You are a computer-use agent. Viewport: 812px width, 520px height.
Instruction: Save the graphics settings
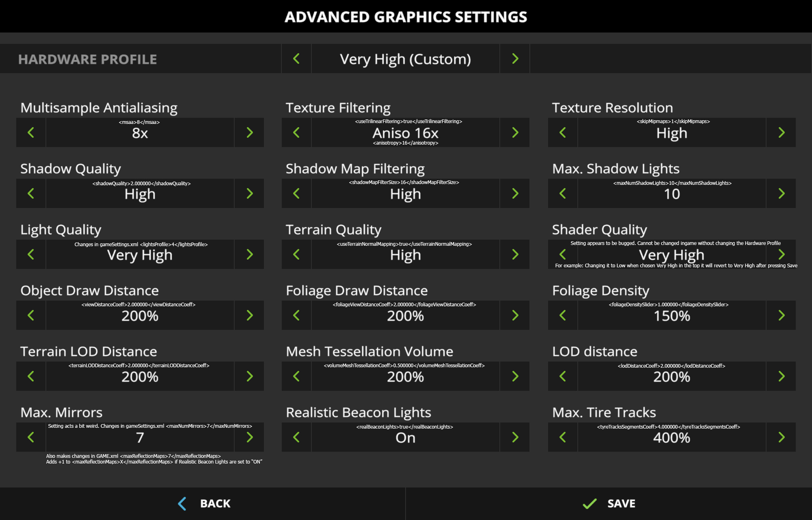click(609, 504)
